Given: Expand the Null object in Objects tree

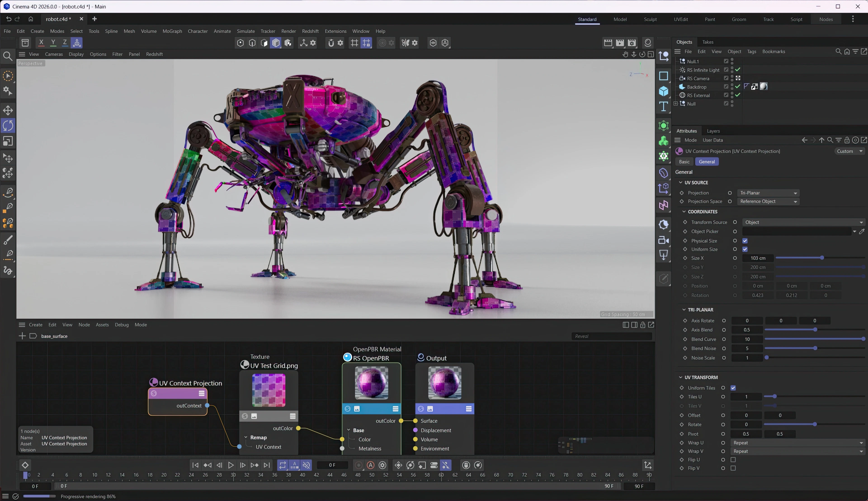Looking at the screenshot, I should (676, 103).
